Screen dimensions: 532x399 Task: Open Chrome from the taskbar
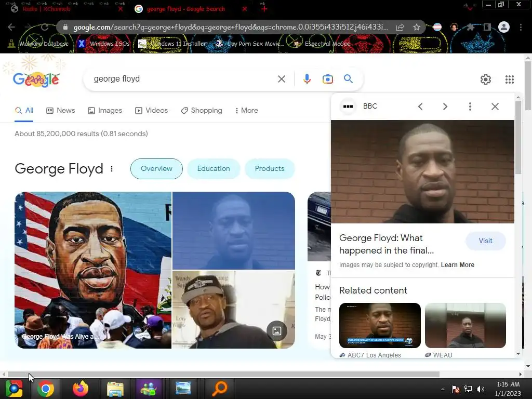point(46,389)
